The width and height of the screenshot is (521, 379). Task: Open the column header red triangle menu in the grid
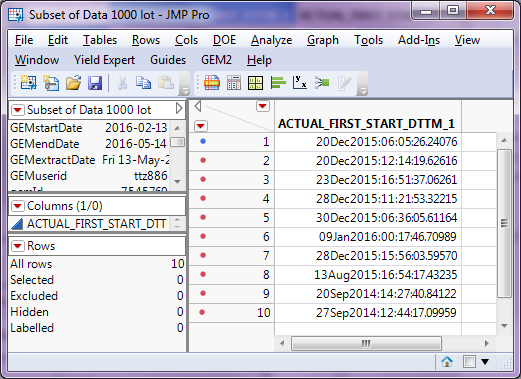(263, 106)
